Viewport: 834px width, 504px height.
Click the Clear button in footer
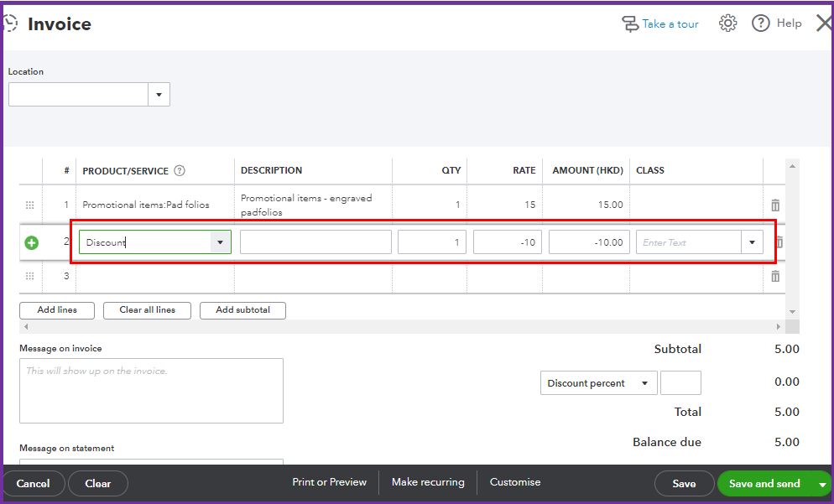98,483
